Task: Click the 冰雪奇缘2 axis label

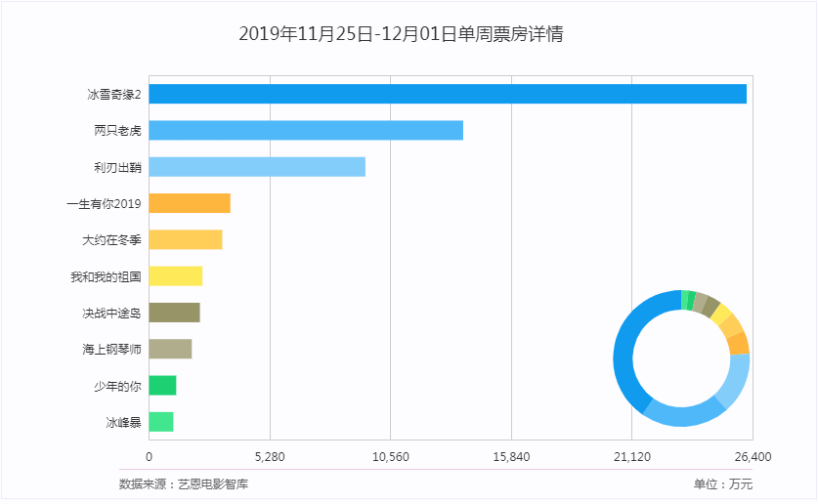Action: [114, 95]
